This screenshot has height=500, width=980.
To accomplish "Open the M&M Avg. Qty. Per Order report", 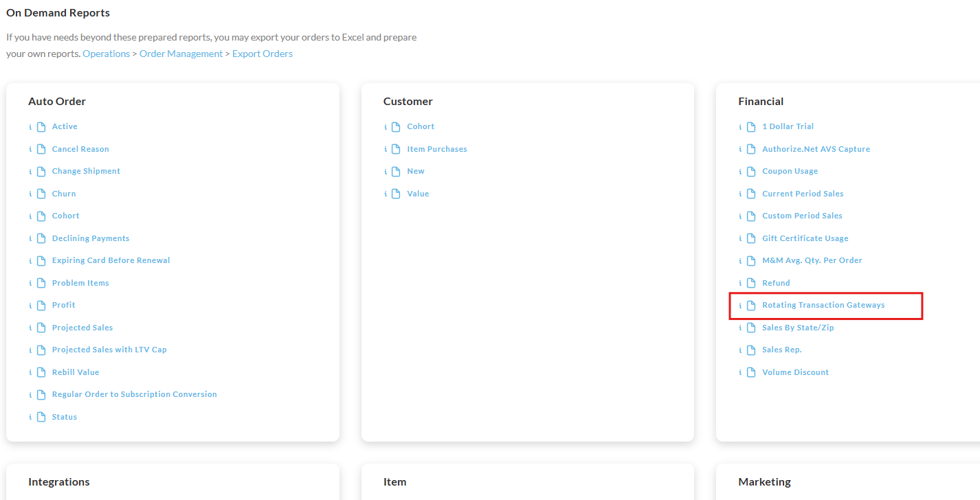I will (812, 260).
